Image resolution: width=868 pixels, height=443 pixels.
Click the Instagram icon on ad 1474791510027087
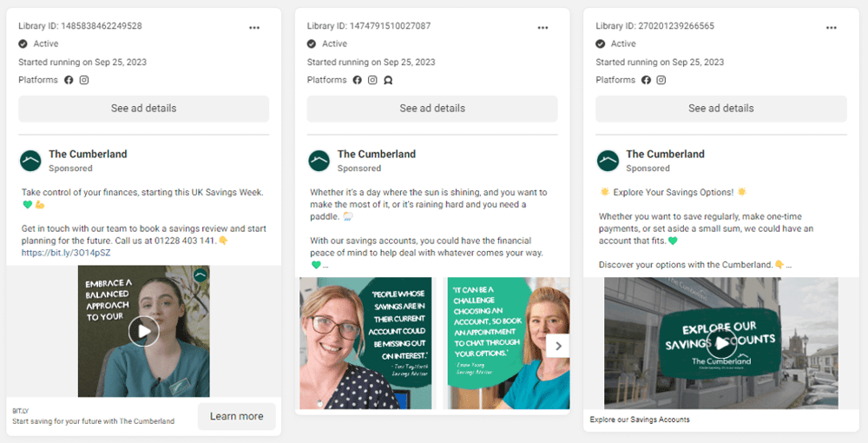tap(372, 80)
